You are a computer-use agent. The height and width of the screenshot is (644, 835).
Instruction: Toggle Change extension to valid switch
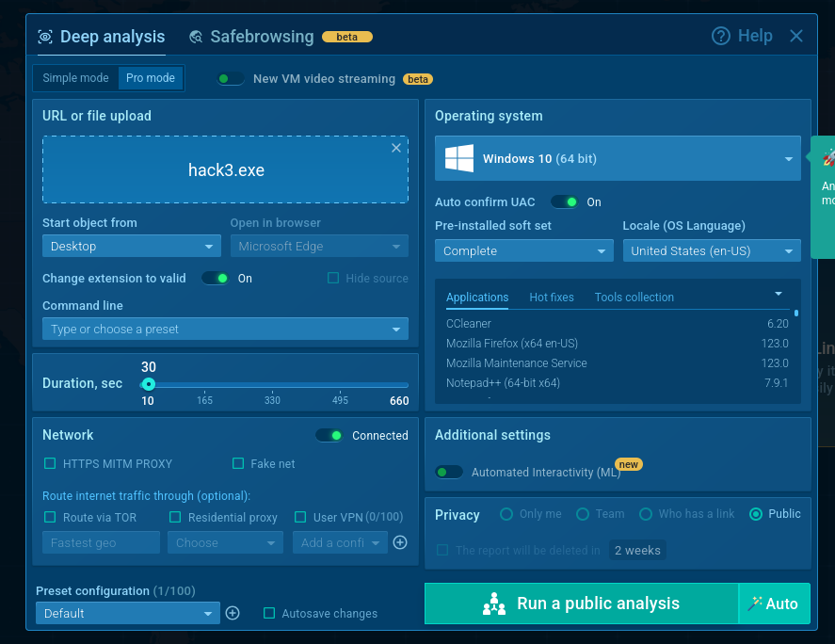(x=216, y=278)
